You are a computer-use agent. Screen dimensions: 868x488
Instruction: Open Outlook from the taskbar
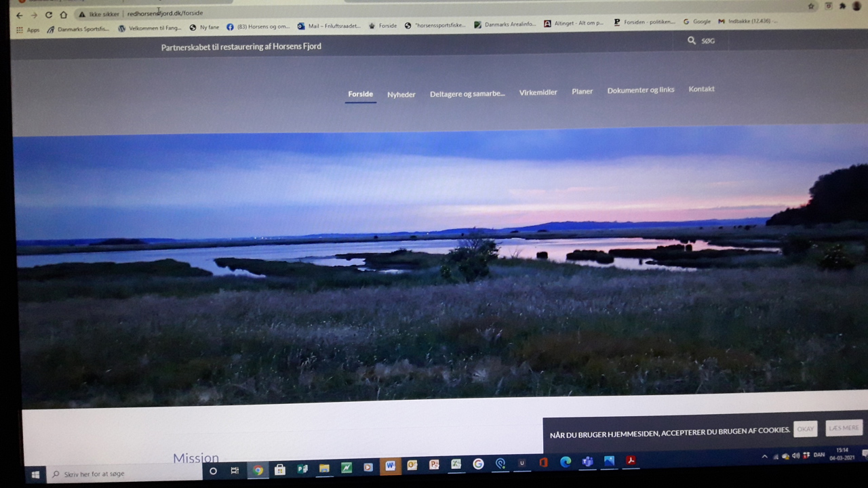pos(412,465)
